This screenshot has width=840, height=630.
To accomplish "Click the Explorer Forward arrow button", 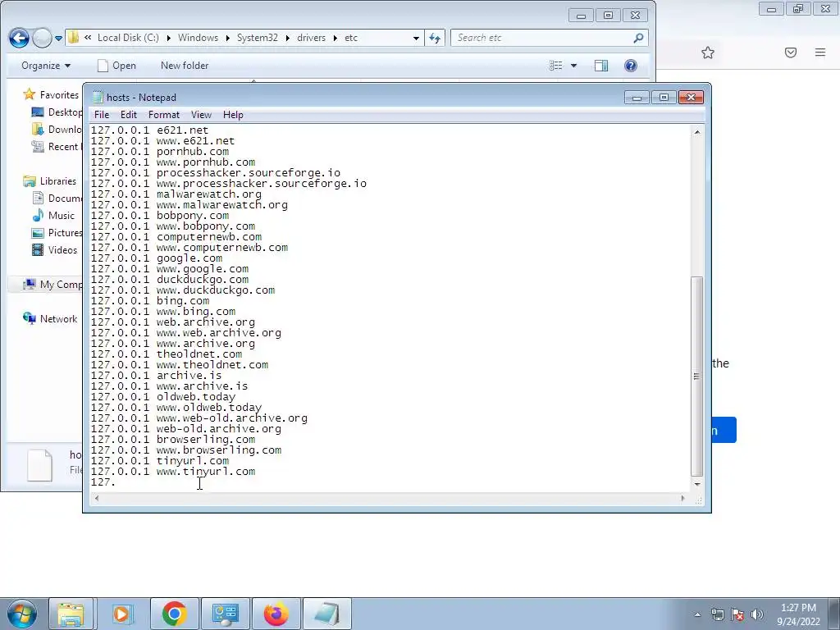I will [42, 38].
